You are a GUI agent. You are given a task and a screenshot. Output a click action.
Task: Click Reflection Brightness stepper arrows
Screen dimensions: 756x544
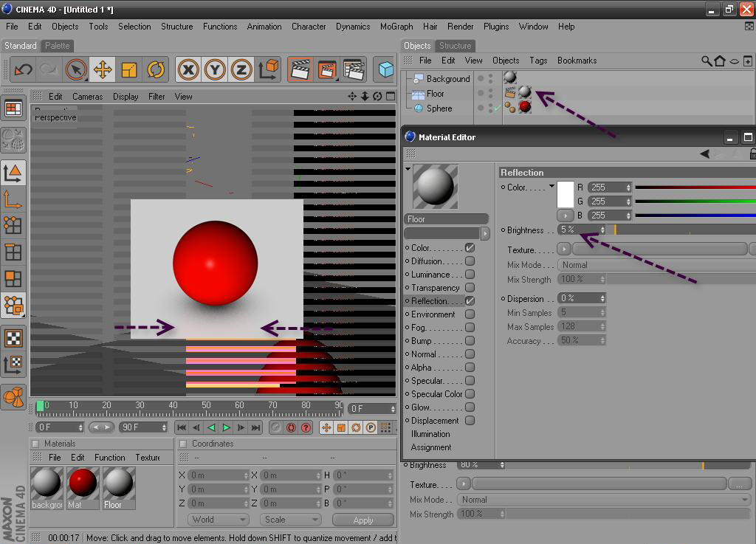coord(602,230)
